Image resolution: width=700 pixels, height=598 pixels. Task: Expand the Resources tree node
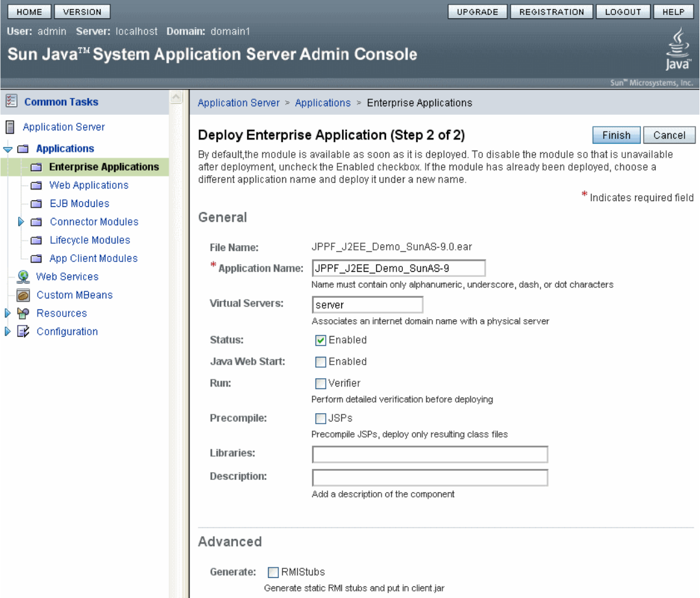pyautogui.click(x=8, y=313)
